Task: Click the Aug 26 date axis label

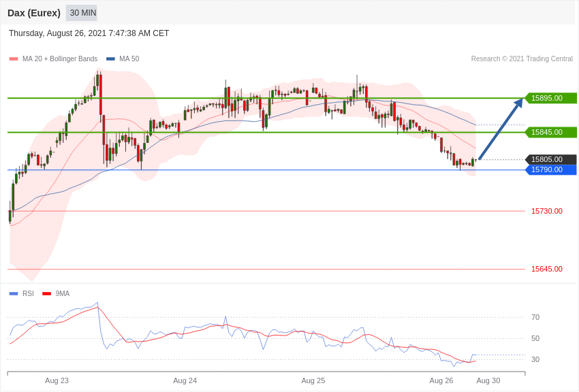Action: 441,381
